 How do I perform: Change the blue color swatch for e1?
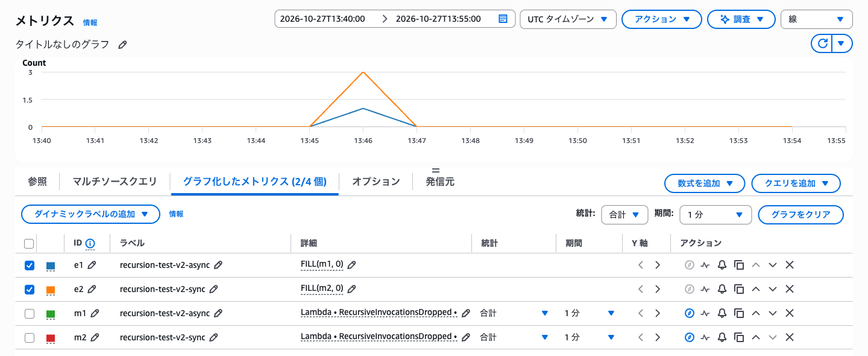[x=51, y=266]
